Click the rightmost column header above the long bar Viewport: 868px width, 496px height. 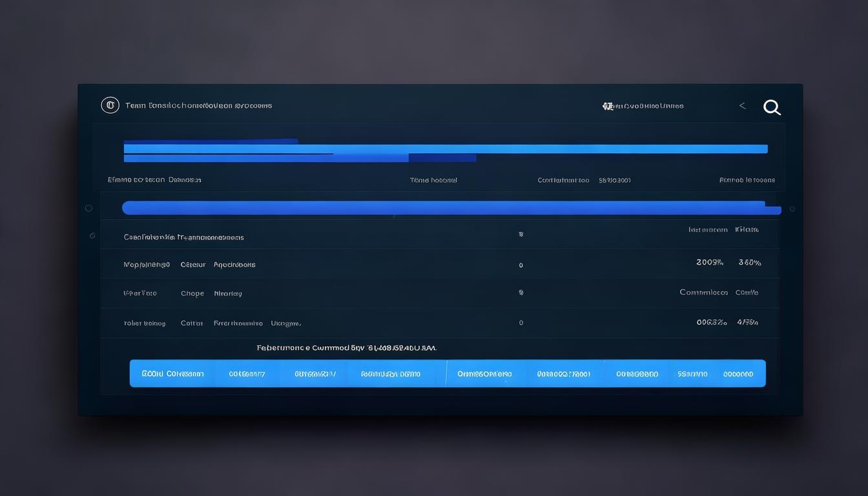click(747, 180)
